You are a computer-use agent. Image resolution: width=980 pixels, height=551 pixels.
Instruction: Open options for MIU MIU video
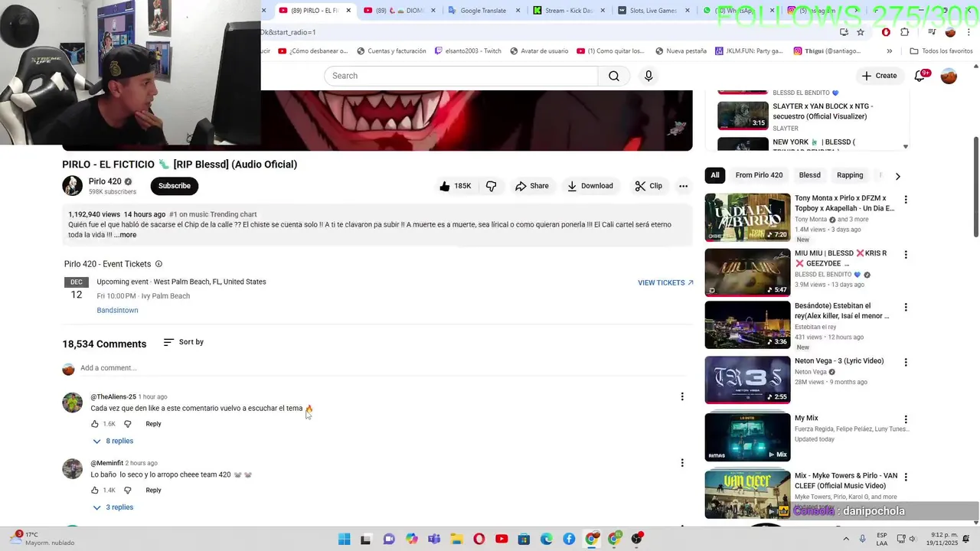pyautogui.click(x=906, y=255)
